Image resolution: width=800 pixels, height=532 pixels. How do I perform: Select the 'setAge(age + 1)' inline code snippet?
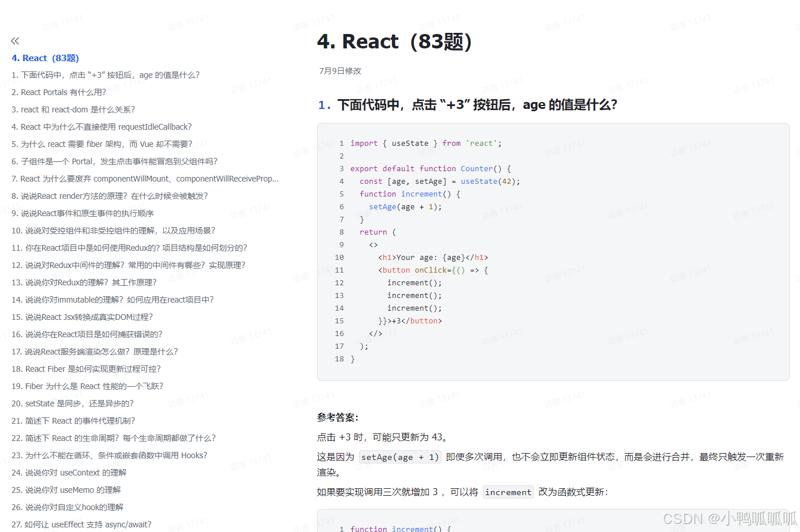pos(400,456)
